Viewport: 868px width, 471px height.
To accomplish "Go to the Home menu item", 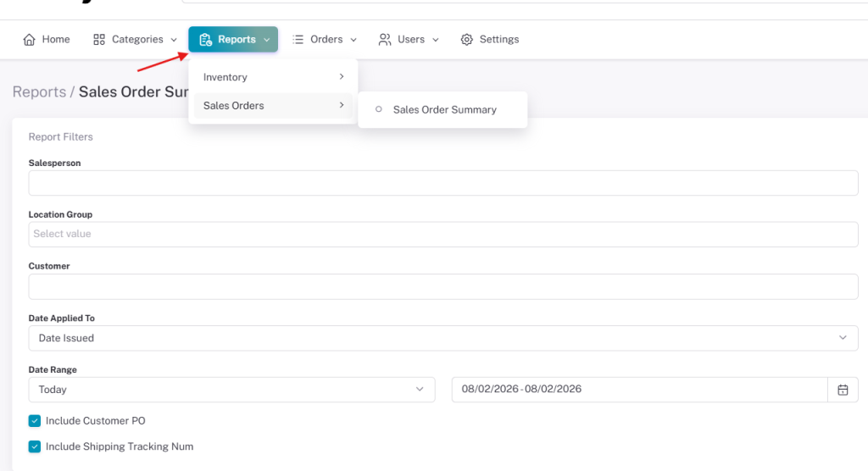I will pyautogui.click(x=47, y=39).
